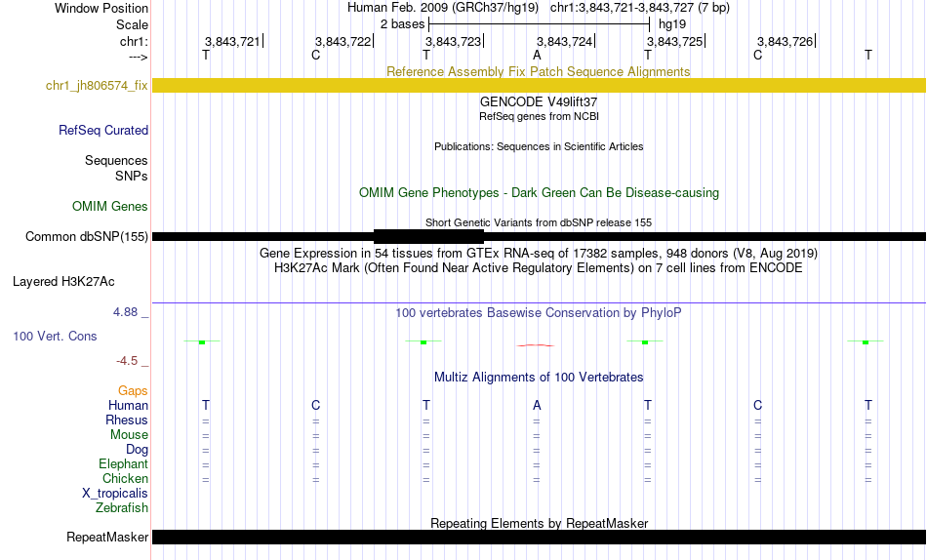Click position label 3,843,726
Screen dimensions: 927x560
pyautogui.click(x=786, y=41)
